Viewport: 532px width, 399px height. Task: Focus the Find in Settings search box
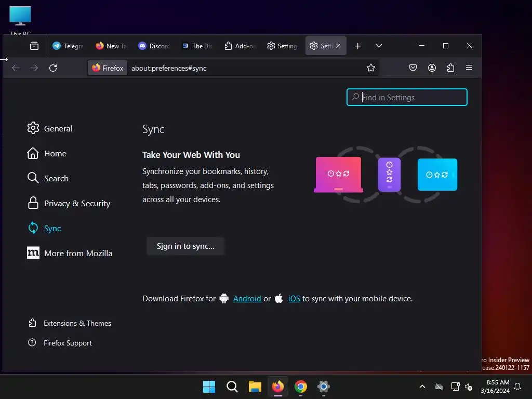tap(407, 97)
